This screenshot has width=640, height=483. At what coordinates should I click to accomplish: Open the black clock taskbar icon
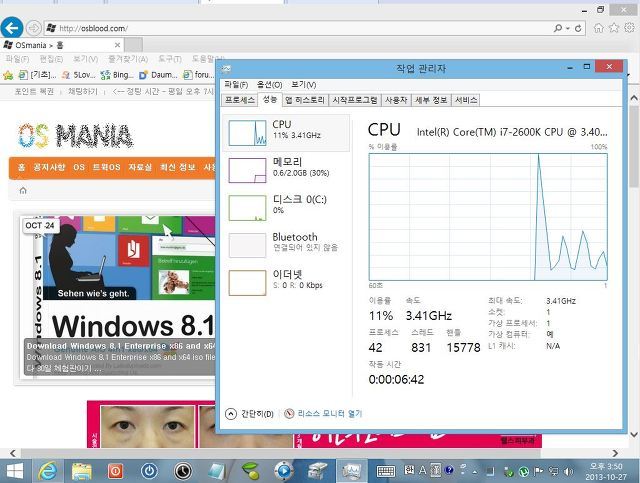point(183,472)
